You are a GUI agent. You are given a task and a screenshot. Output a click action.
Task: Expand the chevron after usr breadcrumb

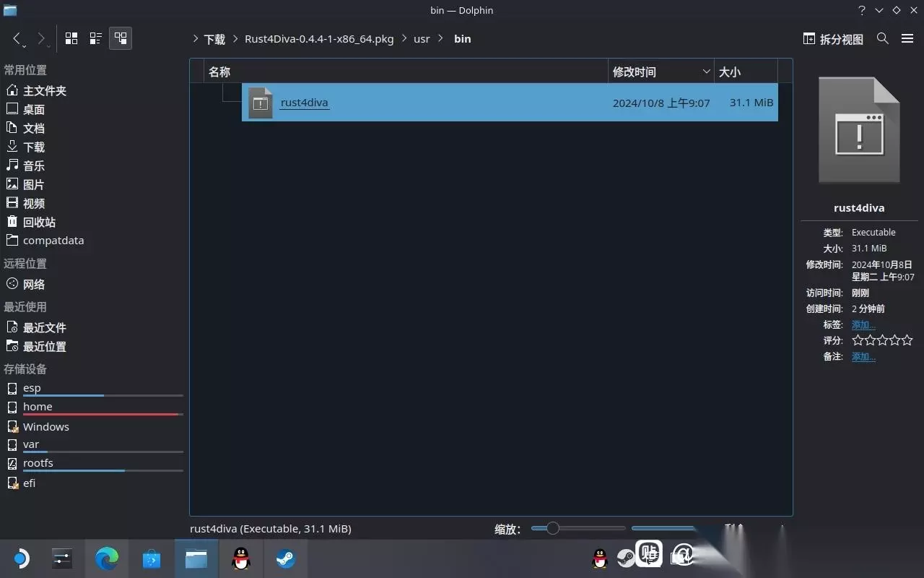(441, 39)
